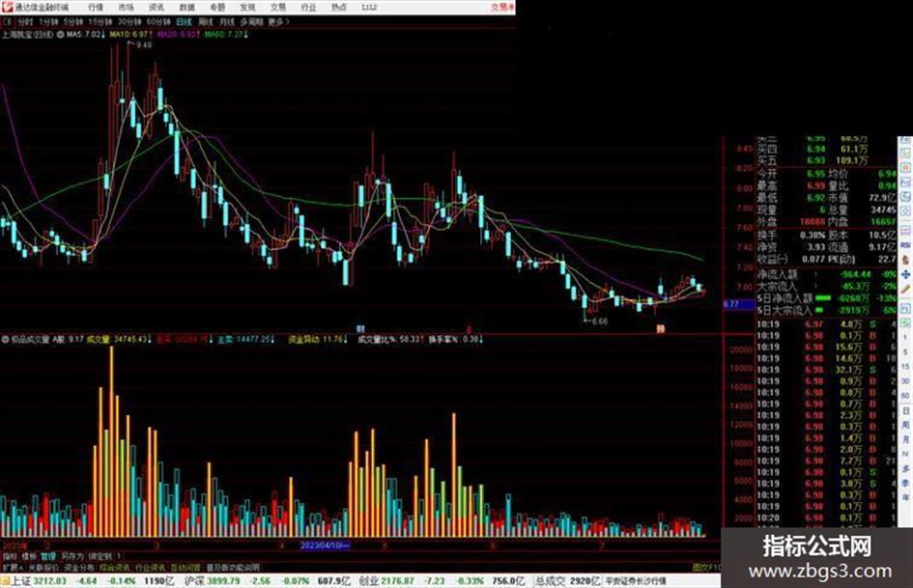913x588 pixels.
Task: Switch to the 15分钟 period tab
Action: (100, 22)
